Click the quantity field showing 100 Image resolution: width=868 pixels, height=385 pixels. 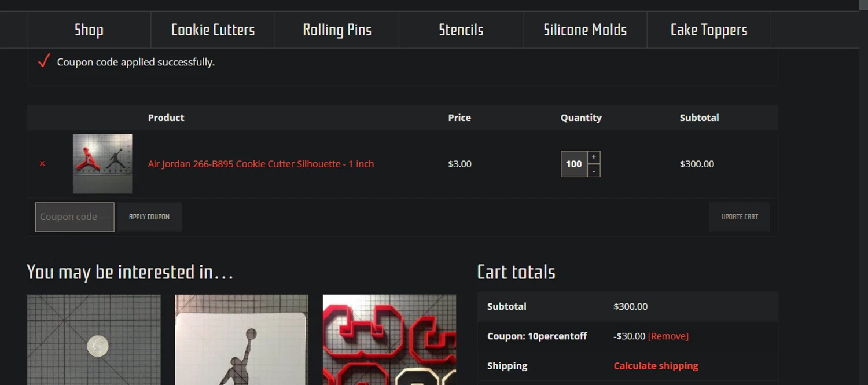[x=574, y=164]
